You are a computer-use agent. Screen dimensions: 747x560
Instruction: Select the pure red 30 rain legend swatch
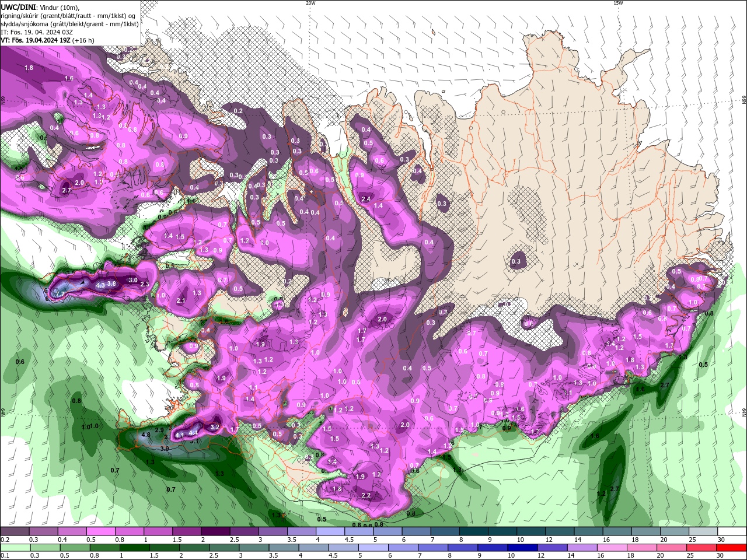click(x=731, y=548)
